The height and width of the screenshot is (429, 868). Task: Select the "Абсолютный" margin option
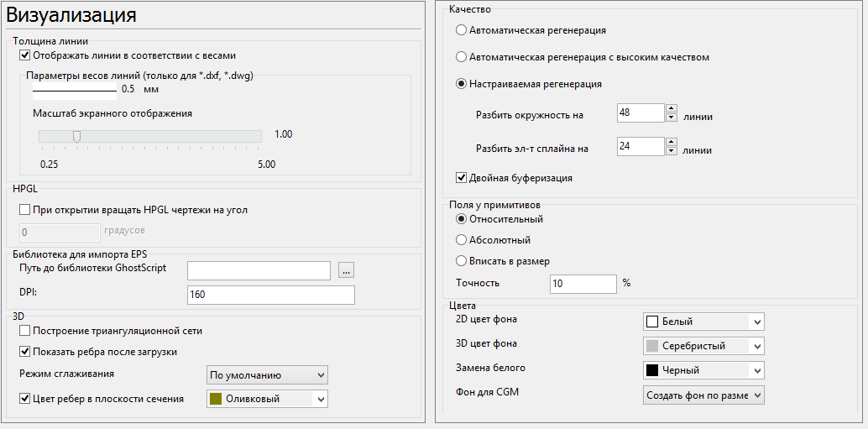461,240
